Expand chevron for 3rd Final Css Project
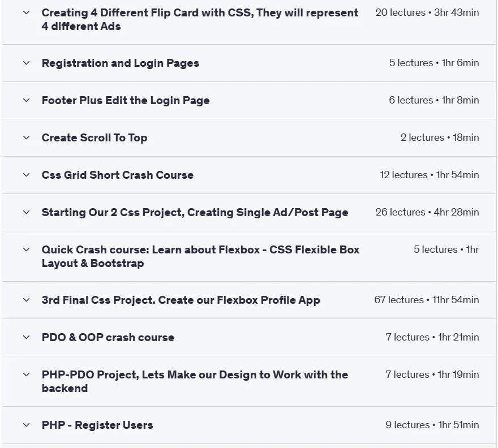 (x=27, y=300)
